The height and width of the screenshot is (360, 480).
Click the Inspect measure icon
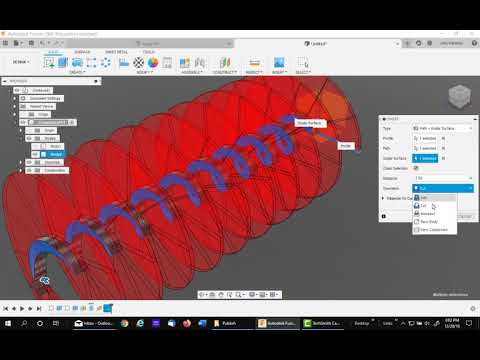(x=254, y=62)
